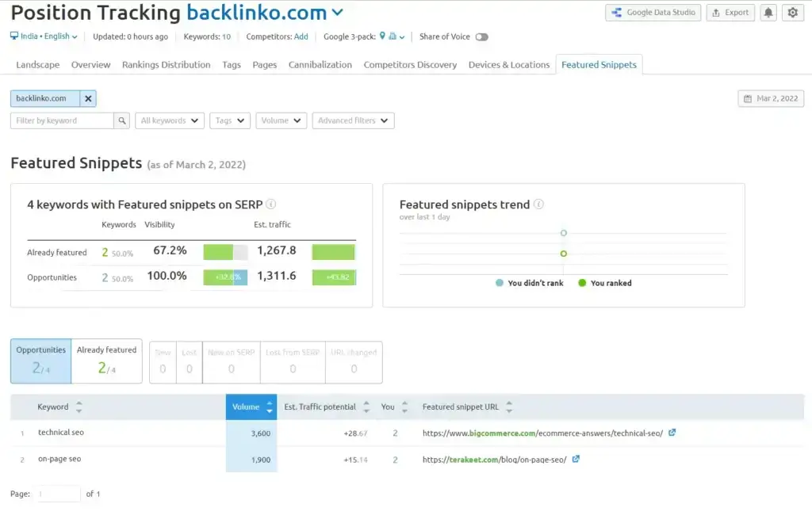Click the search magnifier in the keyword filter

click(121, 120)
